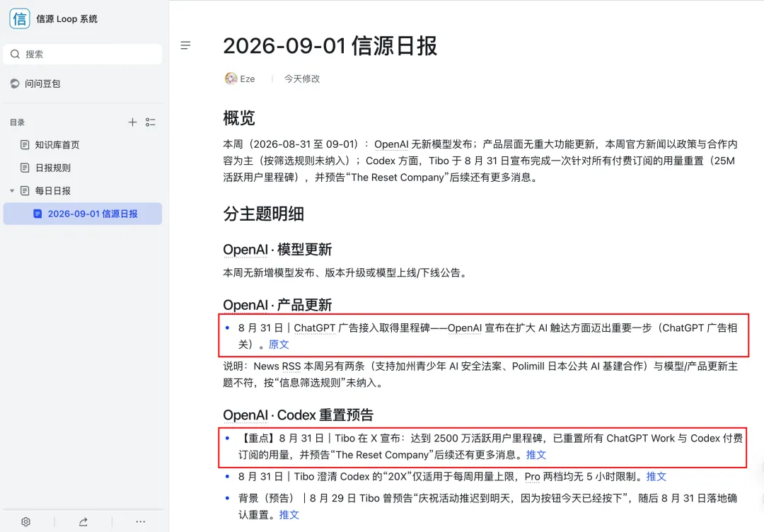The width and height of the screenshot is (764, 532).
Task: Click 今天修改 modification label
Action: (x=302, y=79)
